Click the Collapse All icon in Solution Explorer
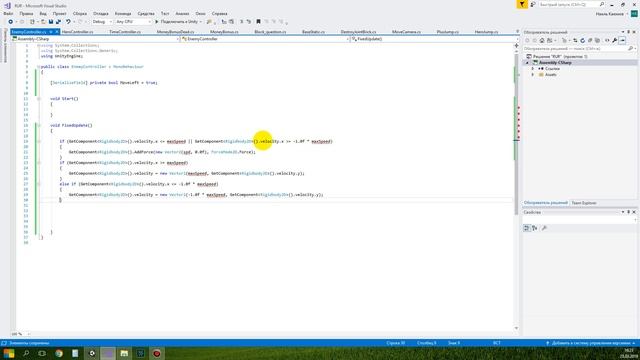The width and height of the screenshot is (640, 360). 590,40
